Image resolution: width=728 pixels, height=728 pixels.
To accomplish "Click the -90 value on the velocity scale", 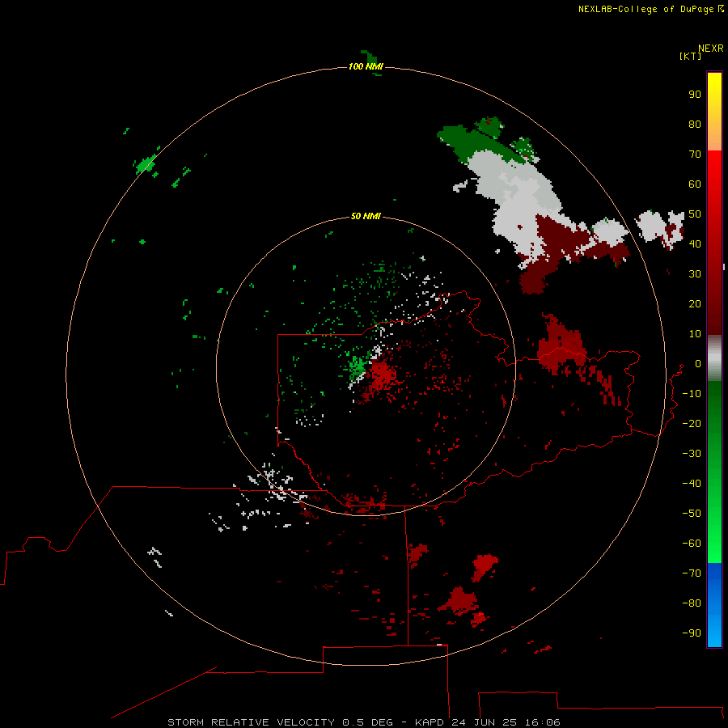I will click(x=692, y=633).
